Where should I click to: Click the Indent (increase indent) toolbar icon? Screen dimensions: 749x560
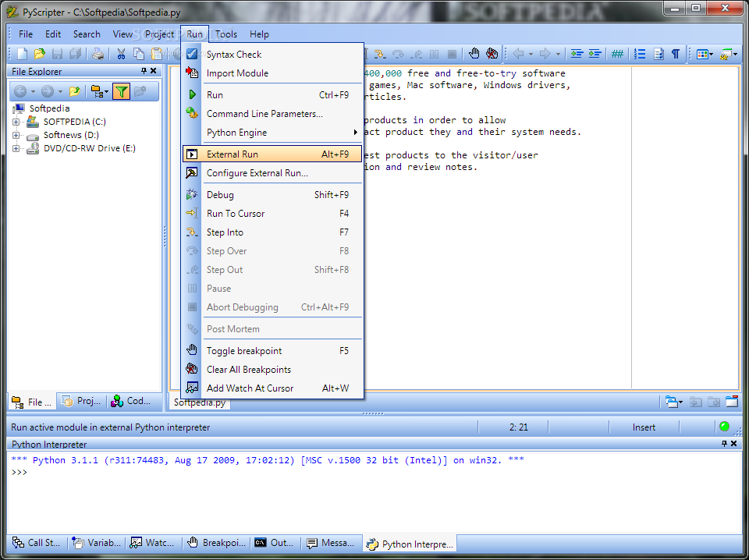pyautogui.click(x=595, y=54)
